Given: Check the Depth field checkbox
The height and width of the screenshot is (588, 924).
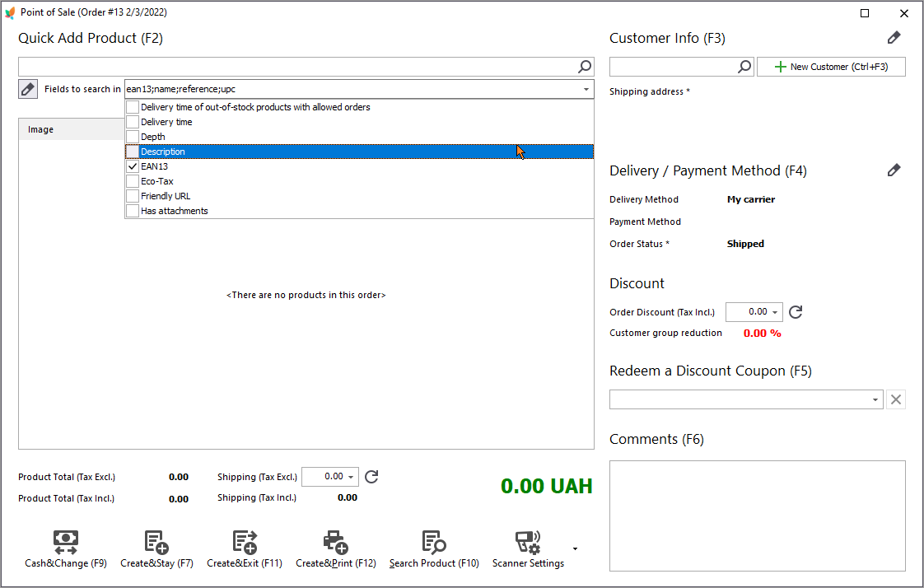Looking at the screenshot, I should 133,137.
